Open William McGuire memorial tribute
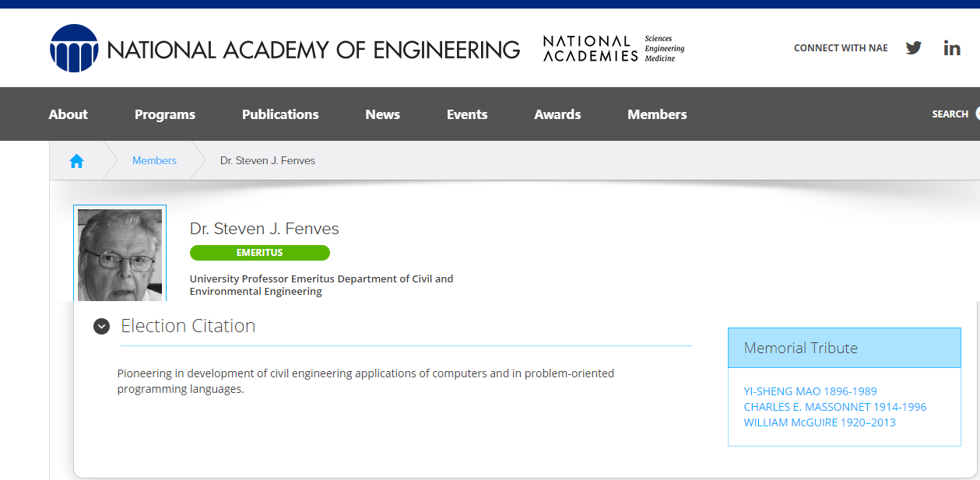This screenshot has width=980, height=480. (819, 422)
